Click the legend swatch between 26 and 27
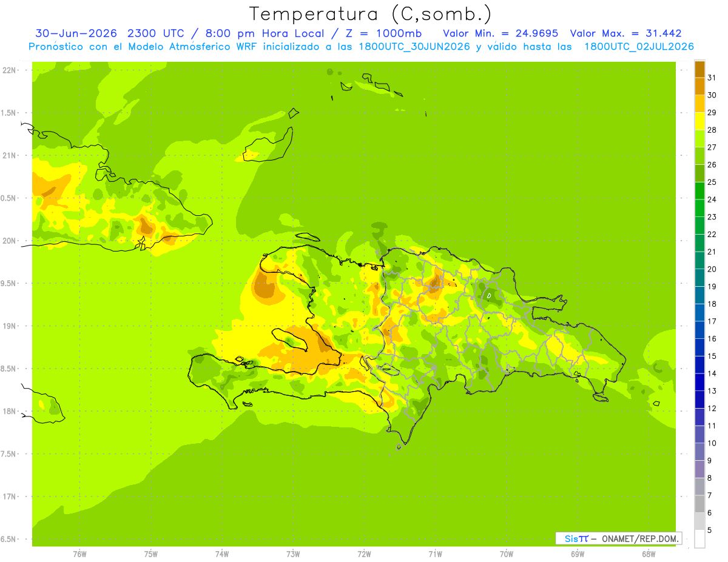The width and height of the screenshot is (728, 562). [x=699, y=156]
